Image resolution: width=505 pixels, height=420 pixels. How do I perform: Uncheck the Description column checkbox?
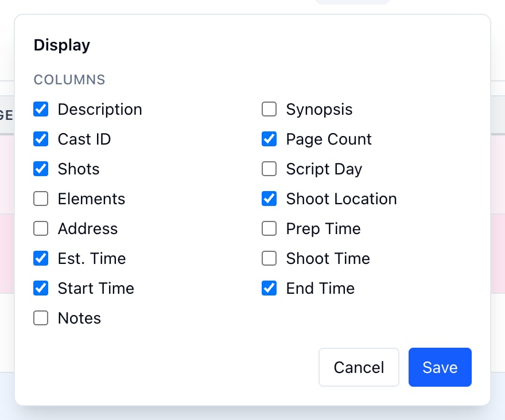(41, 109)
